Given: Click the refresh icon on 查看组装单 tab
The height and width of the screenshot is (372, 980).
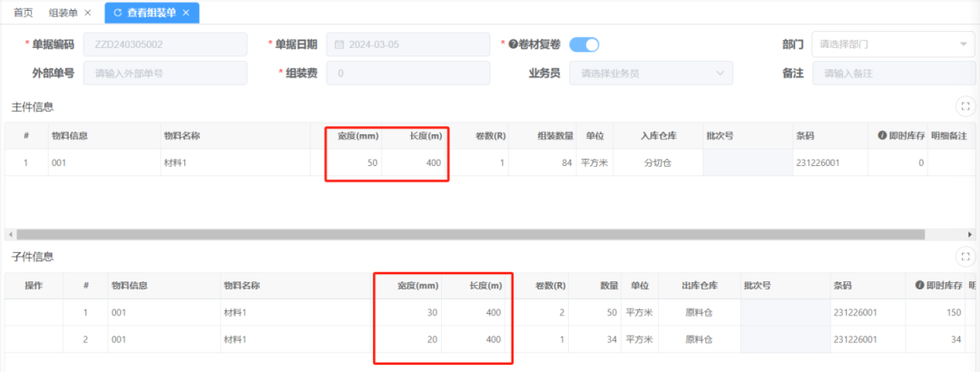Looking at the screenshot, I should 118,13.
